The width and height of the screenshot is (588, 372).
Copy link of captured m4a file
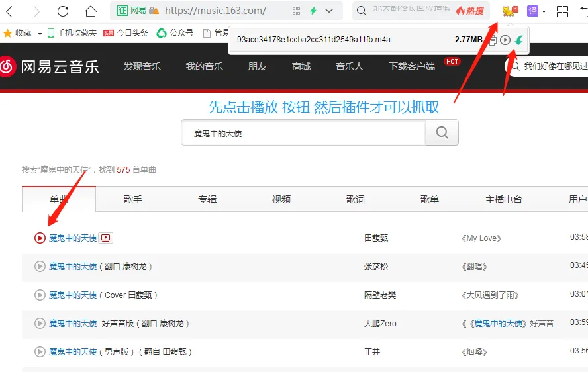pyautogui.click(x=493, y=40)
